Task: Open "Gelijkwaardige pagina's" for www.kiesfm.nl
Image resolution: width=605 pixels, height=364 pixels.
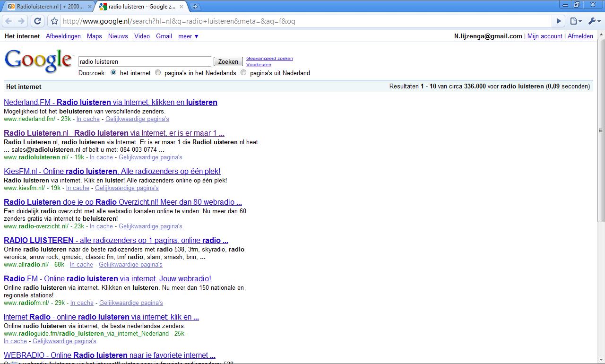Action: (x=127, y=188)
